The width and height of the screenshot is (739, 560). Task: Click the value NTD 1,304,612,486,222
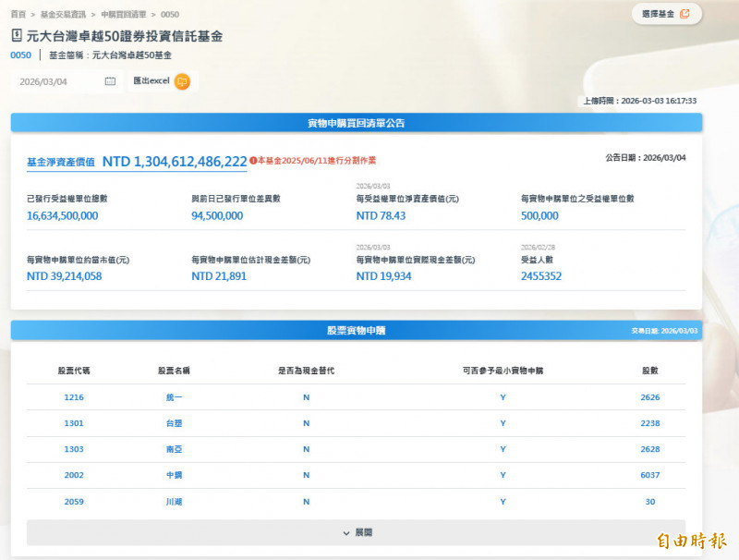(x=175, y=162)
